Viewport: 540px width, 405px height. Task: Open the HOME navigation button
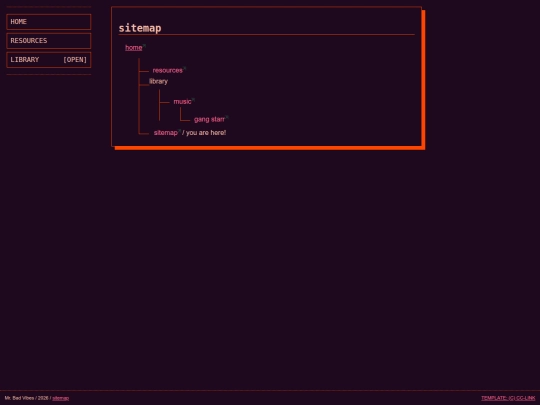[49, 22]
